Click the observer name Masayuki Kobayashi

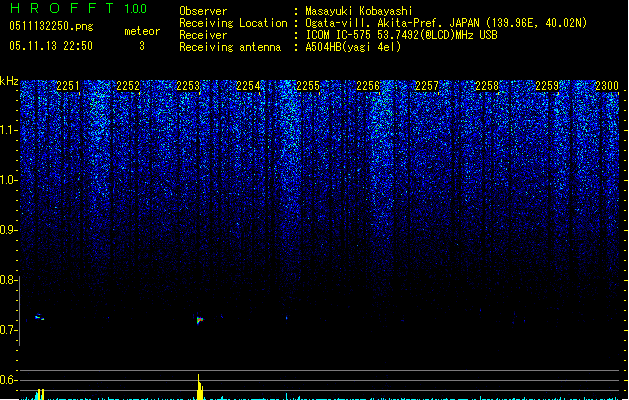pyautogui.click(x=359, y=11)
